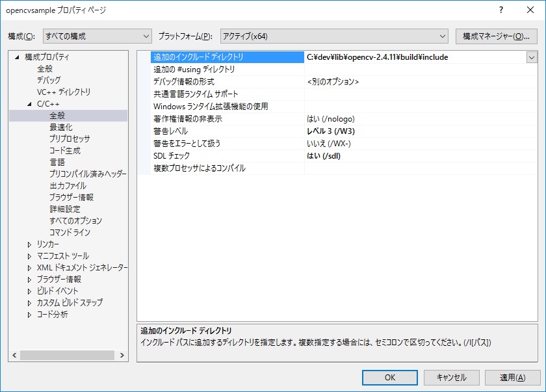Select 最適化 in the property tree
Image resolution: width=546 pixels, height=392 pixels.
pyautogui.click(x=60, y=127)
